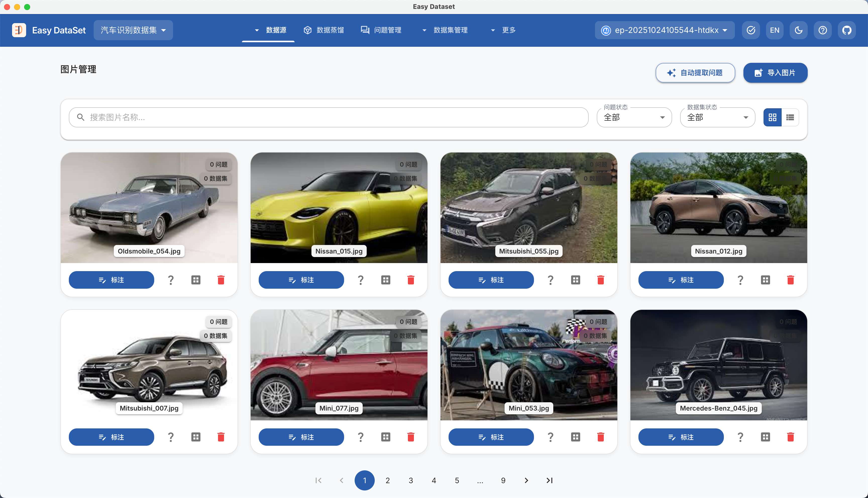Delete the Oldsmobile_054.jpg image
The height and width of the screenshot is (498, 868).
coord(221,280)
